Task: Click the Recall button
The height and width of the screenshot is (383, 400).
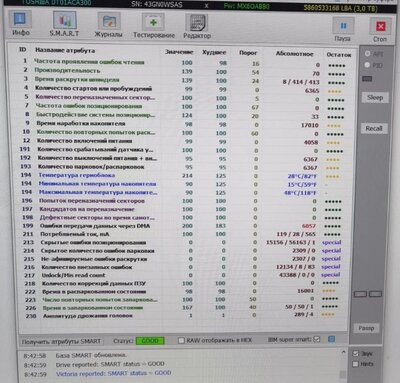Action: [374, 128]
